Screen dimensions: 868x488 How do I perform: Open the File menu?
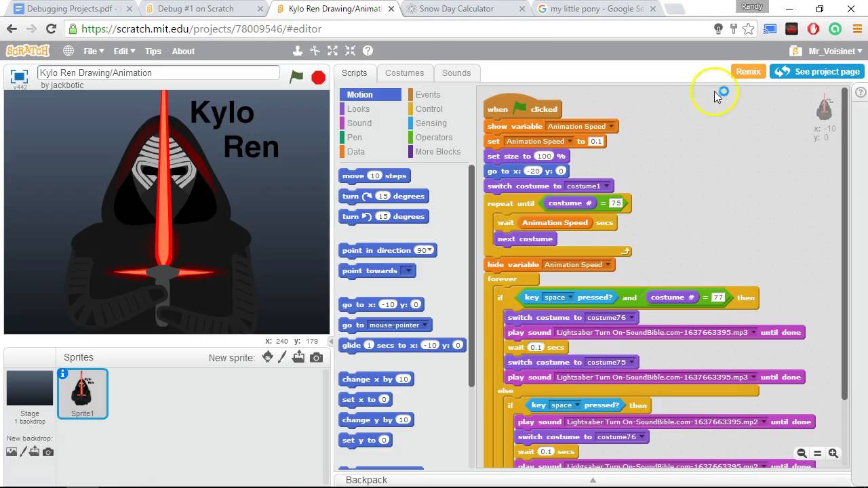click(94, 51)
